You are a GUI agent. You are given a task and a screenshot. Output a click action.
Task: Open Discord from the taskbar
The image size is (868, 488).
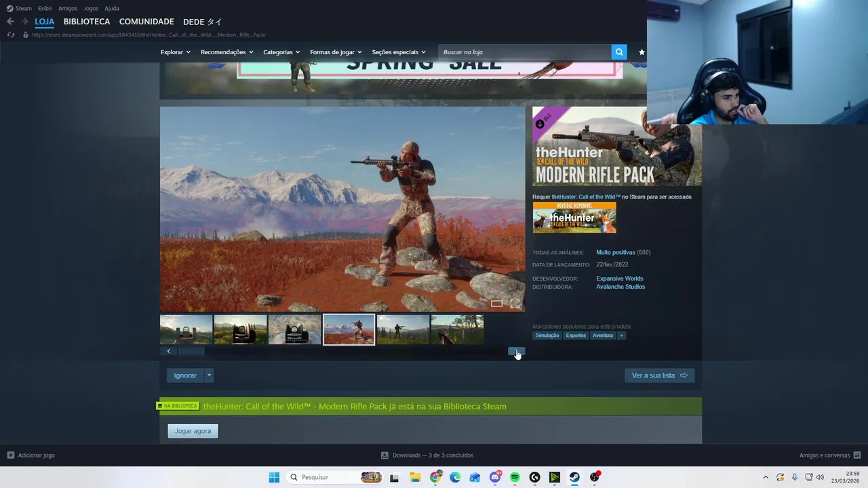(x=495, y=477)
